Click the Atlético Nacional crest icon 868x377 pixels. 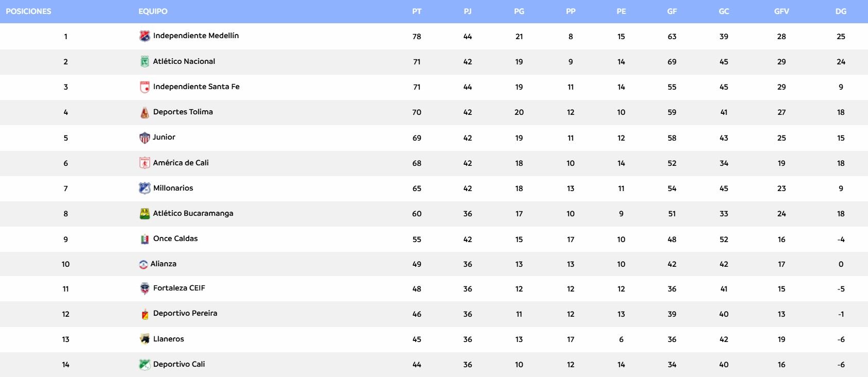coord(145,62)
